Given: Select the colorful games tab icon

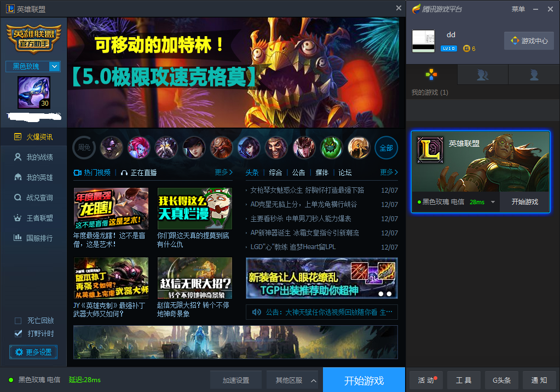Looking at the screenshot, I should (x=431, y=74).
